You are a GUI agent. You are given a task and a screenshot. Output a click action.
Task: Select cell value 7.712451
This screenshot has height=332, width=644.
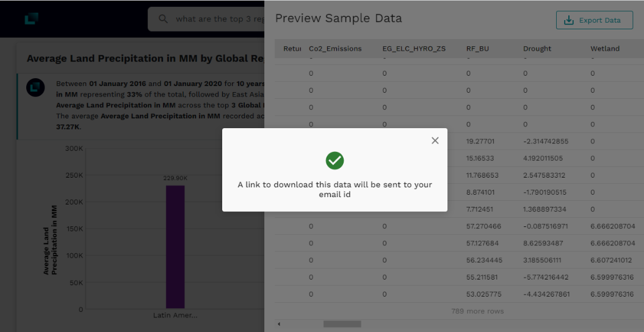click(480, 209)
